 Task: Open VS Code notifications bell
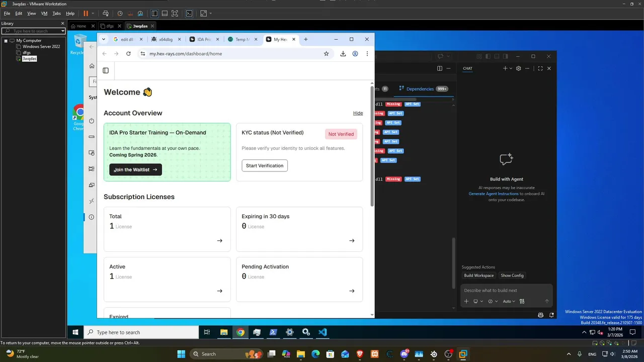[552, 315]
